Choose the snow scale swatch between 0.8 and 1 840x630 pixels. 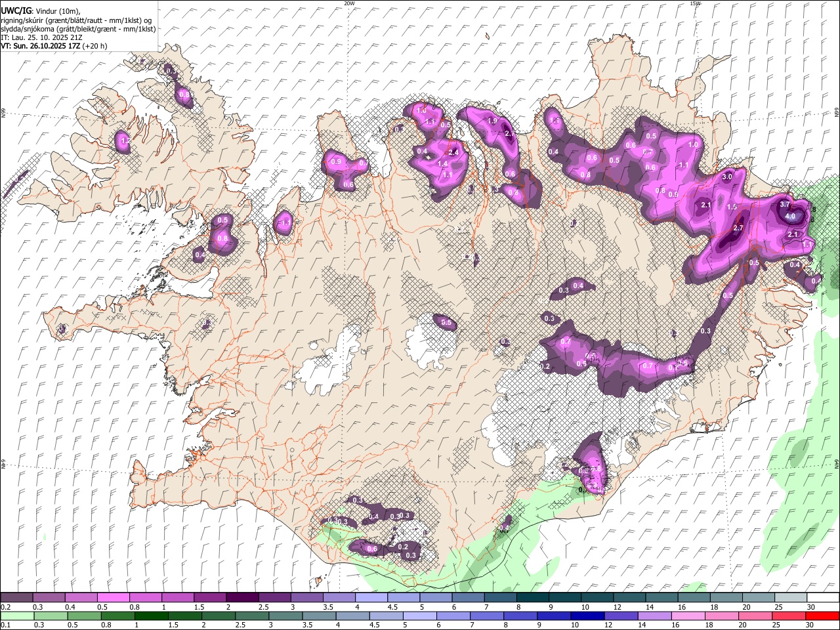coord(145,598)
